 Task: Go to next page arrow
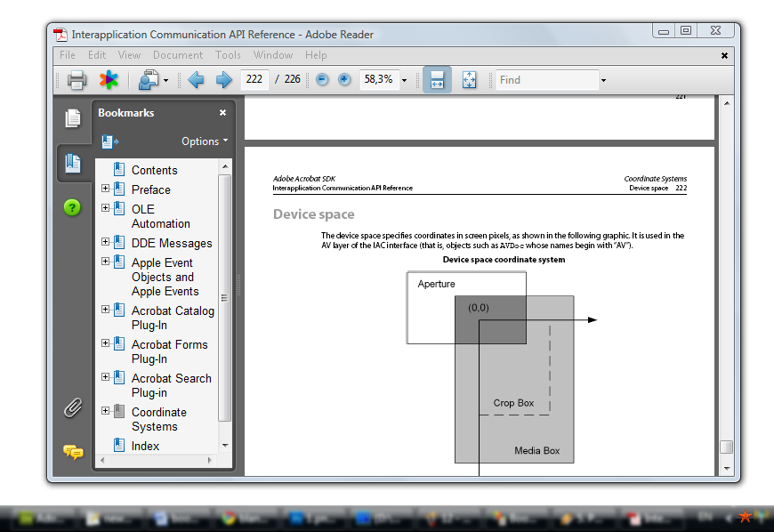tap(223, 80)
